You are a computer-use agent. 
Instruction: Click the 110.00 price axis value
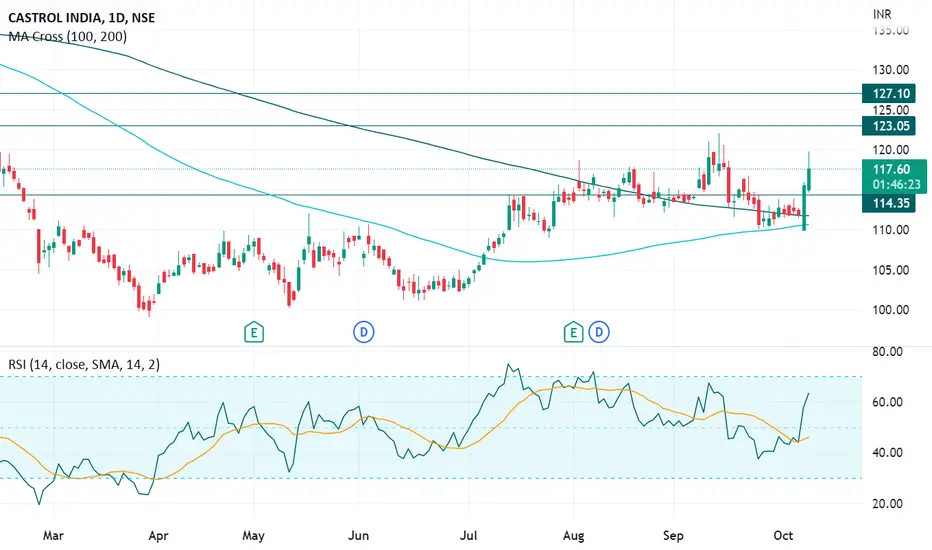[x=891, y=230]
